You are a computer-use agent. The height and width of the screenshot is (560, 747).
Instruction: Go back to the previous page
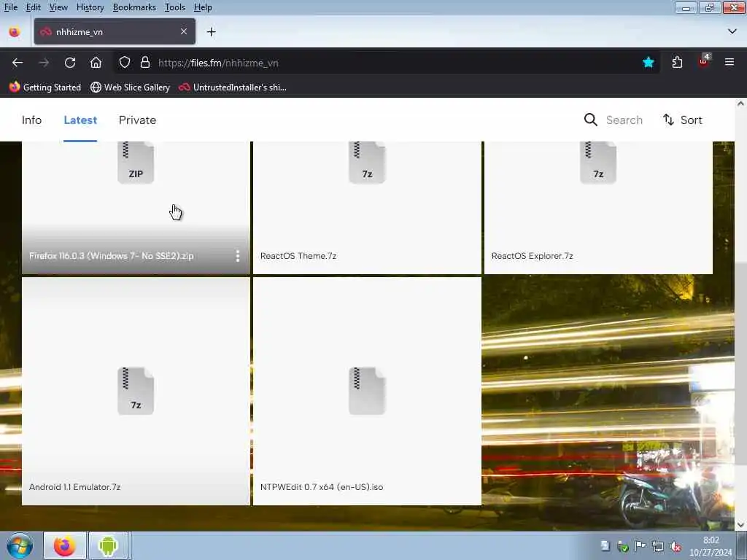[x=18, y=63]
